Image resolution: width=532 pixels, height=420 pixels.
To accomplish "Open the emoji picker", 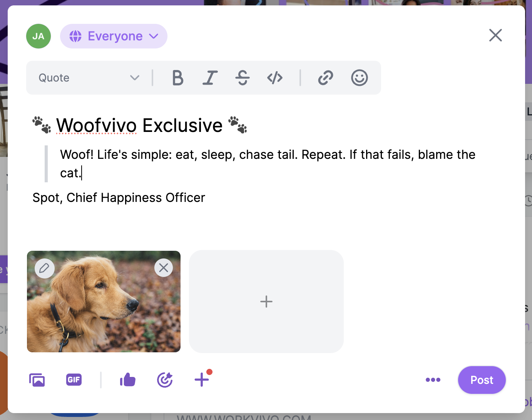I will (360, 78).
